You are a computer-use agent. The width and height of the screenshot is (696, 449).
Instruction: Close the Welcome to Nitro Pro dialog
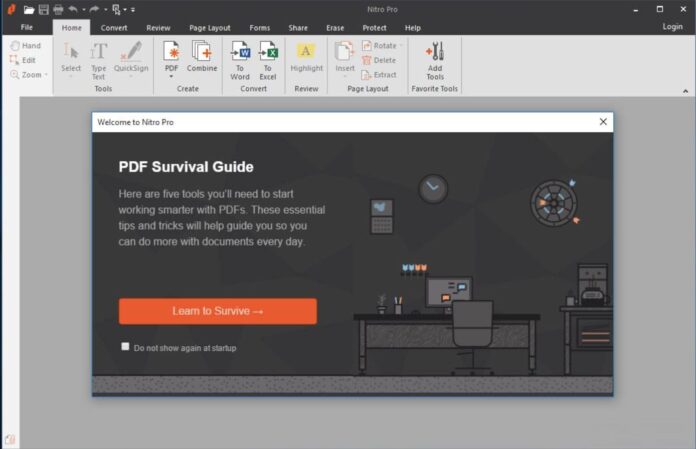click(603, 122)
